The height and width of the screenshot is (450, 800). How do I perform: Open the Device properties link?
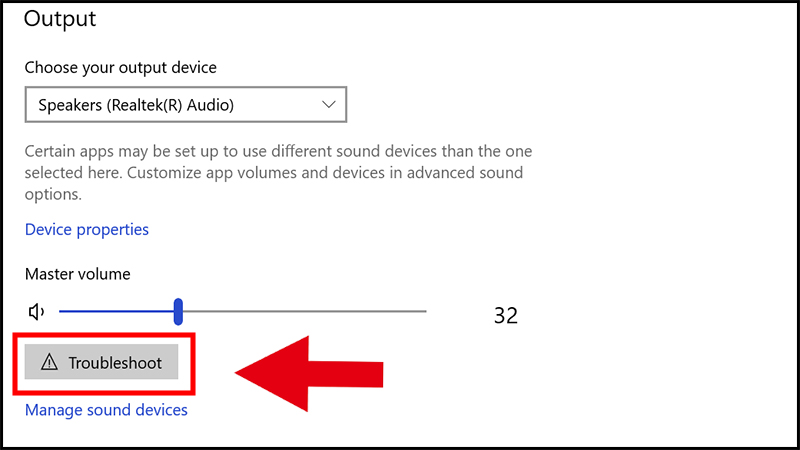[87, 230]
